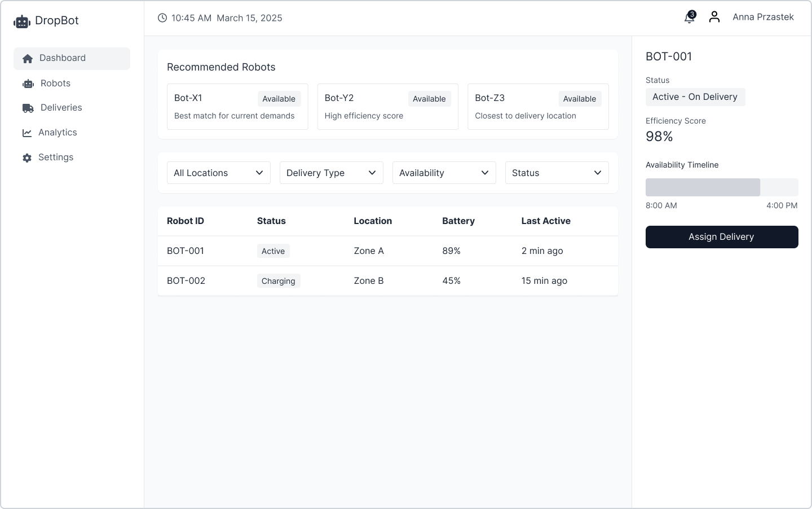Click the Deliveries truck icon

(28, 108)
